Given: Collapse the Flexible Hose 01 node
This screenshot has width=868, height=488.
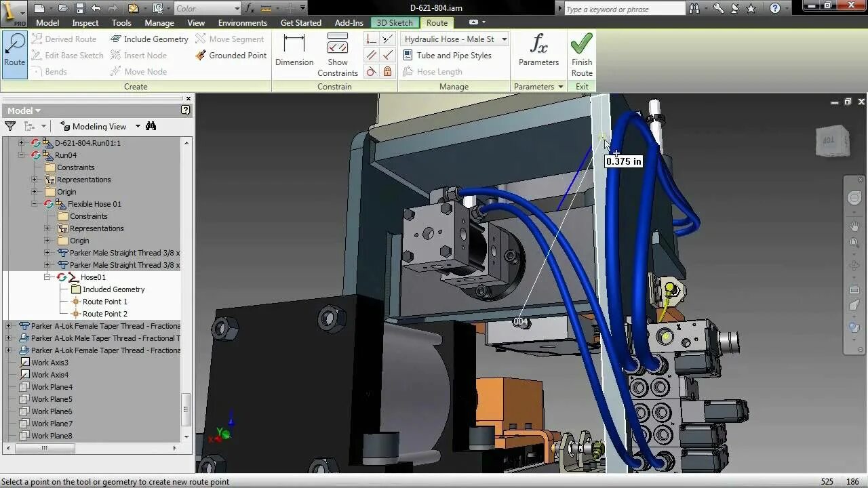Looking at the screenshot, I should click(34, 204).
